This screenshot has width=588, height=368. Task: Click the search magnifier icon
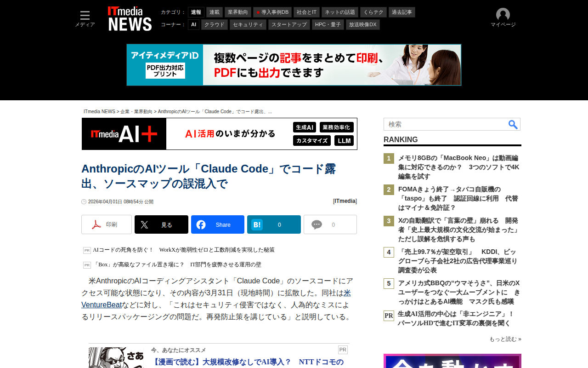(513, 124)
